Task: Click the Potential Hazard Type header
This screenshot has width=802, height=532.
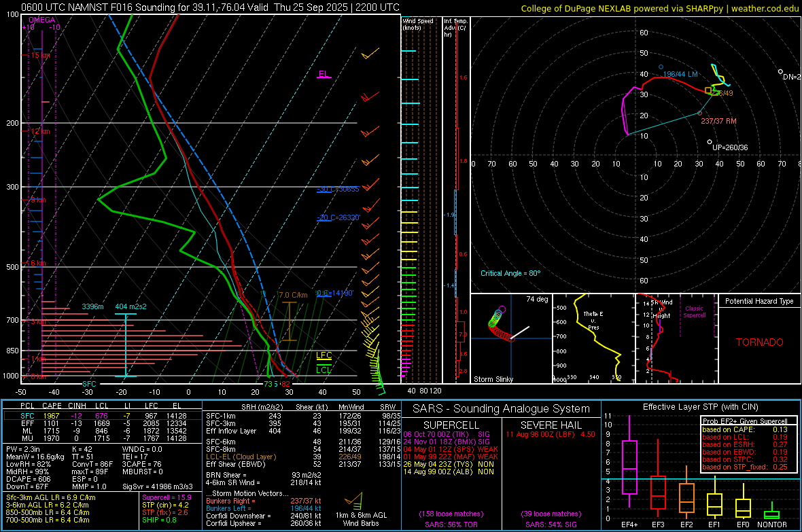Action: 759,301
